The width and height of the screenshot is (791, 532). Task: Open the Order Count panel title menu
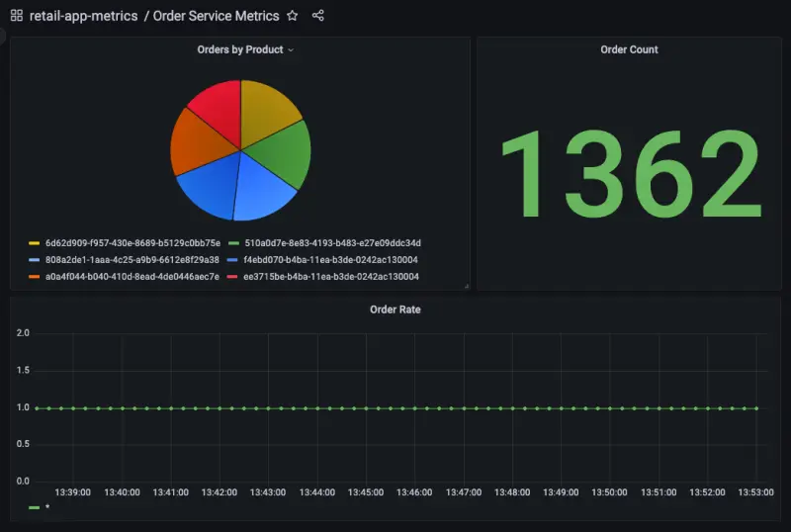pos(629,49)
